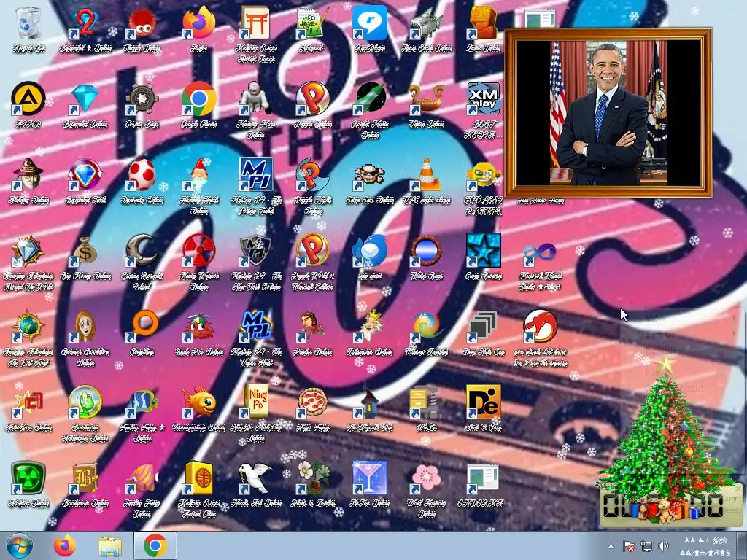This screenshot has width=747, height=560.
Task: Launch Iggle Pop Deluxe shortcut
Action: point(199,327)
